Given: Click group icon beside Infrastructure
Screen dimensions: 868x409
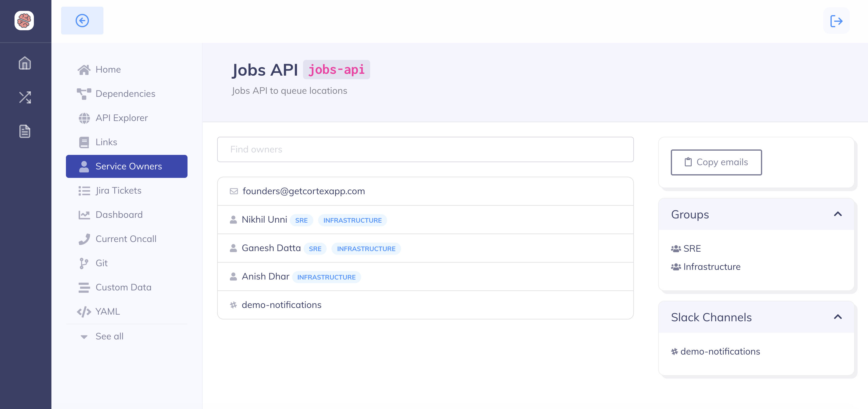Looking at the screenshot, I should [x=676, y=267].
